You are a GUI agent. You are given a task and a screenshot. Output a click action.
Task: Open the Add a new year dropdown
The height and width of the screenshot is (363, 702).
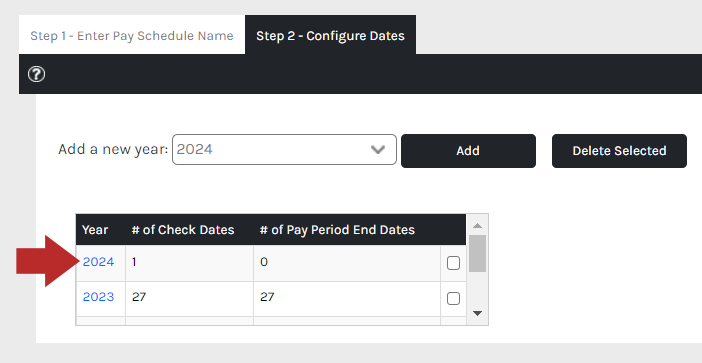click(284, 149)
